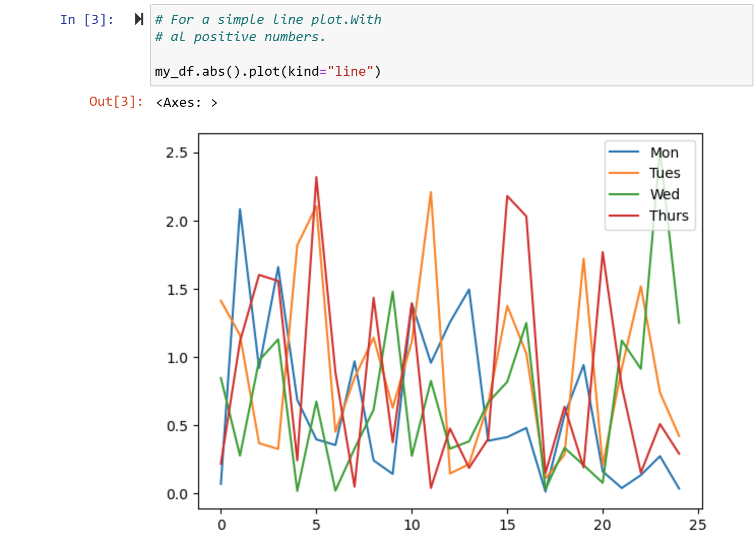Click the x-axis tick label 15

(x=507, y=525)
